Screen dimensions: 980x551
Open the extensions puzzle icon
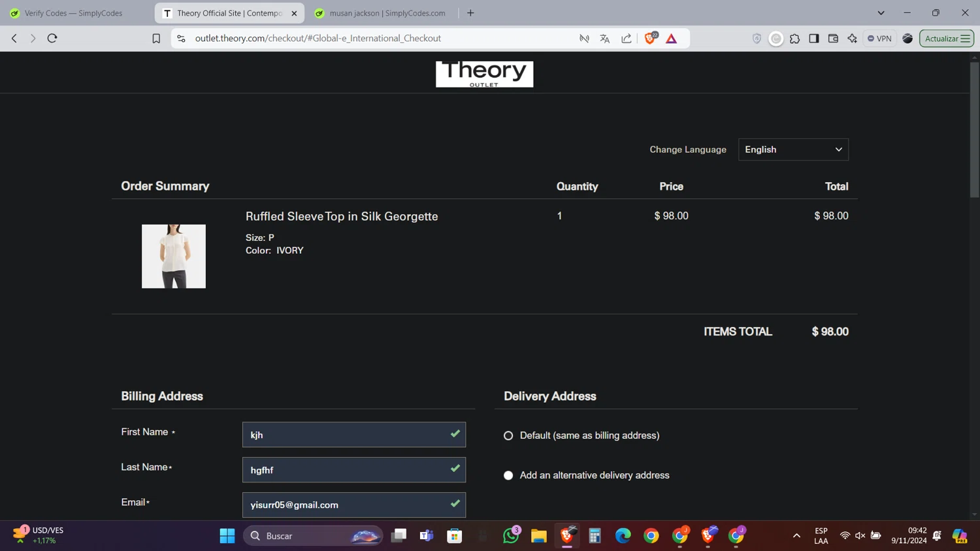pyautogui.click(x=794, y=39)
